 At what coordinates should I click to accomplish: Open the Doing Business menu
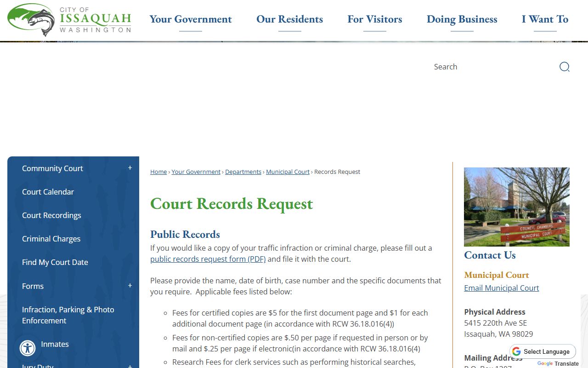click(462, 19)
